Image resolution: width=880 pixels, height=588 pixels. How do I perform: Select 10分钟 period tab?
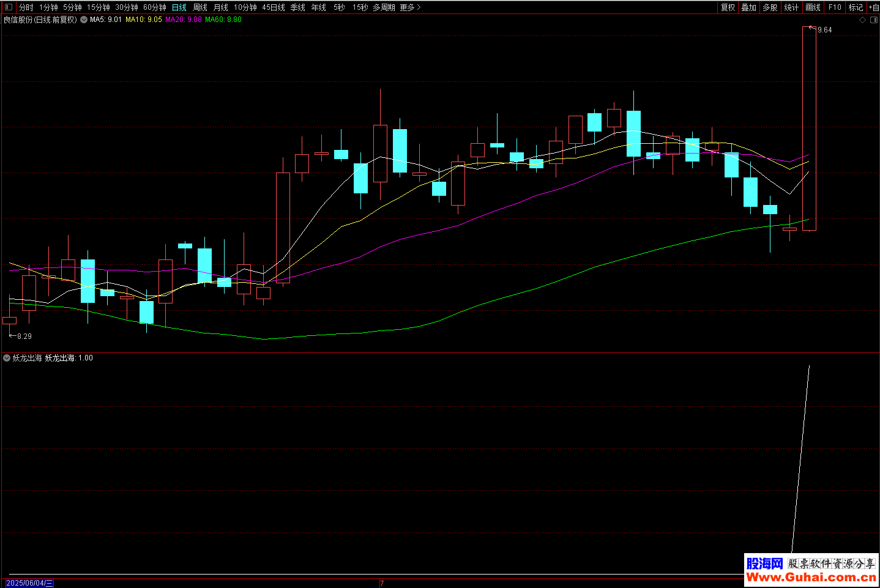(245, 7)
